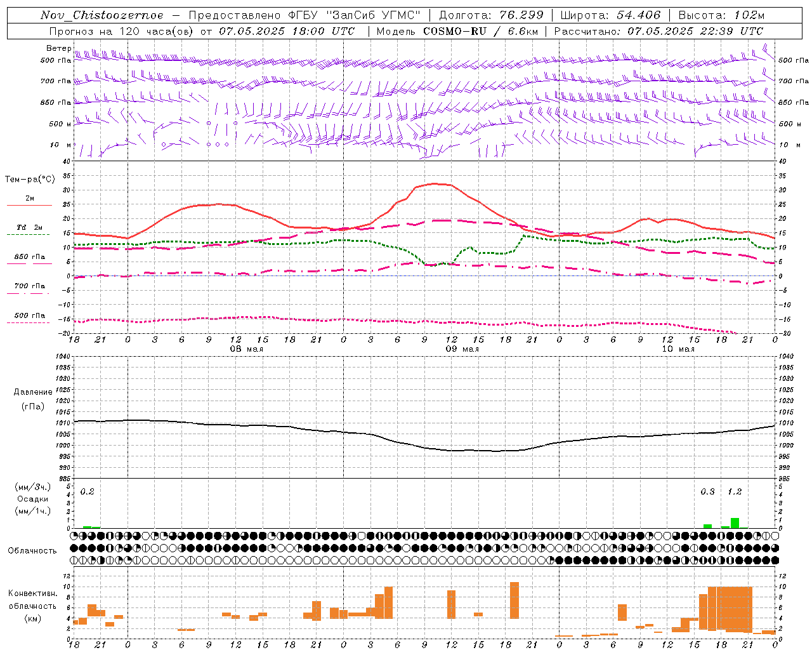812x650 pixels.
Task: Click the (мм/3ч.) precipitation unit label
Action: click(32, 487)
